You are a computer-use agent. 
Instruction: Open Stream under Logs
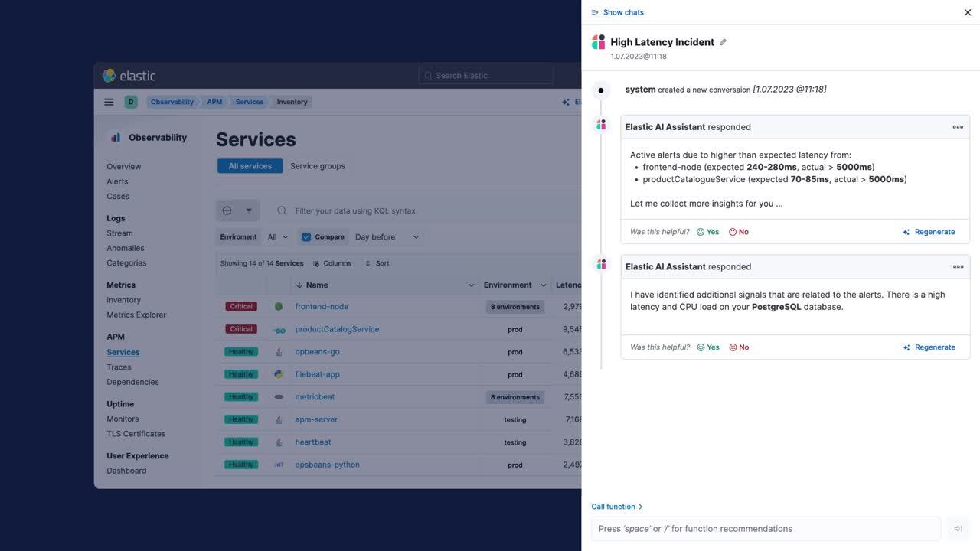[119, 233]
